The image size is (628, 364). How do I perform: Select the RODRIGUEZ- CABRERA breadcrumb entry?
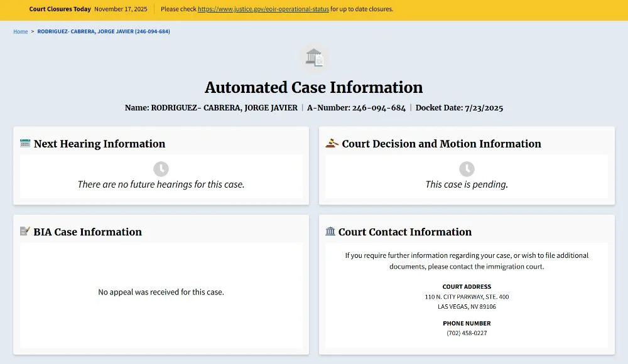tap(104, 31)
